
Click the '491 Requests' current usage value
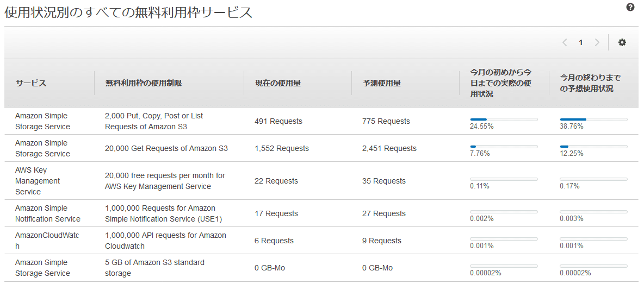pos(278,122)
